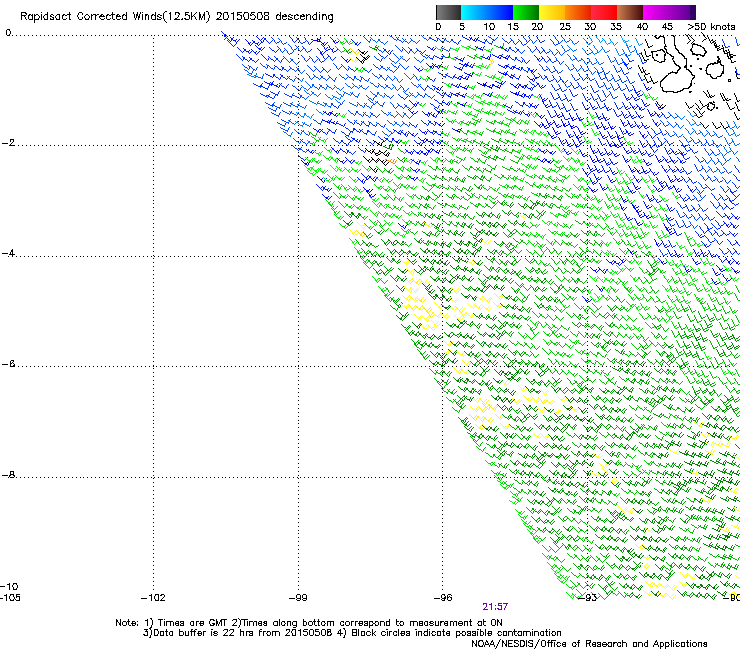The image size is (740, 650).
Task: Click the orange wind barb near -2 latitude
Action: 391,162
